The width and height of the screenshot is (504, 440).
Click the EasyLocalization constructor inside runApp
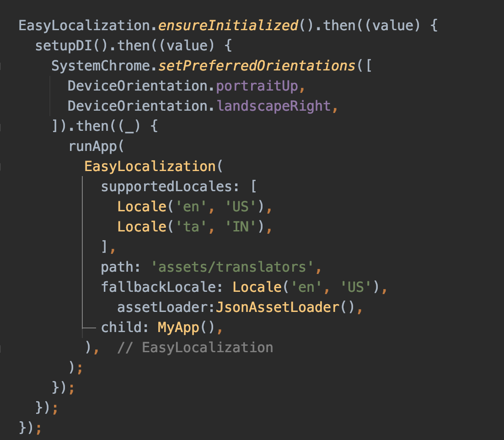click(150, 167)
